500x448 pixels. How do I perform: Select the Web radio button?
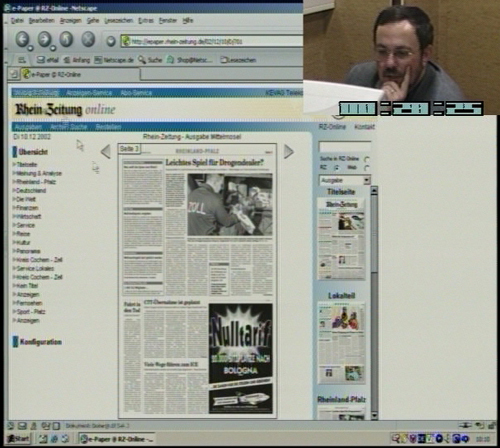pyautogui.click(x=367, y=168)
